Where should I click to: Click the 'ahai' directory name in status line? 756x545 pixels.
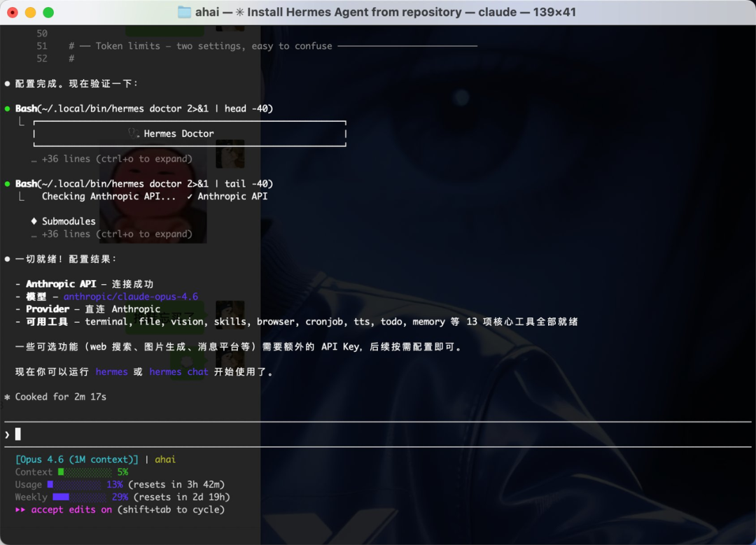(x=165, y=460)
